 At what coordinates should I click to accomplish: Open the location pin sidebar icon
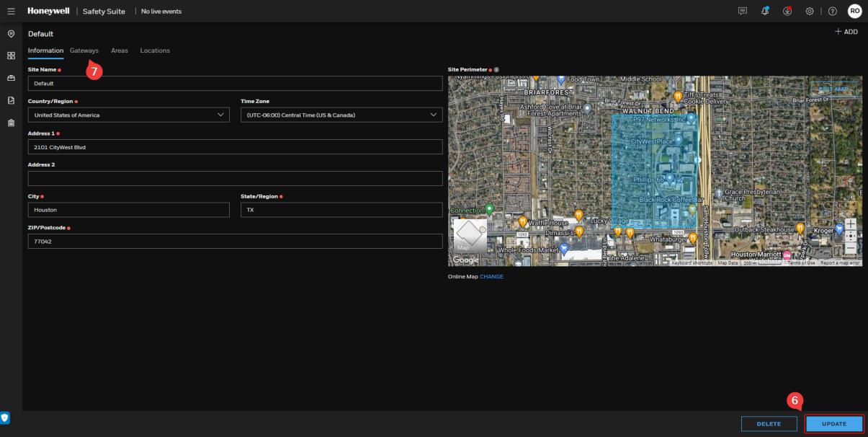(x=11, y=34)
